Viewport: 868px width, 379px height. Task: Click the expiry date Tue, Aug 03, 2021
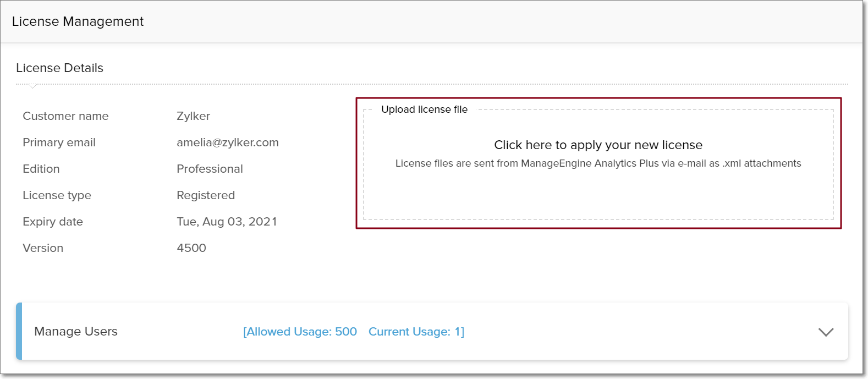[227, 222]
